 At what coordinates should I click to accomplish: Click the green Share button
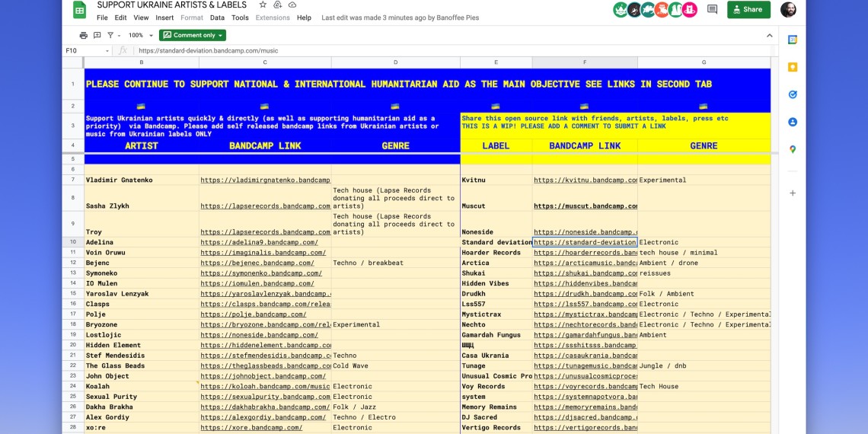(x=748, y=9)
